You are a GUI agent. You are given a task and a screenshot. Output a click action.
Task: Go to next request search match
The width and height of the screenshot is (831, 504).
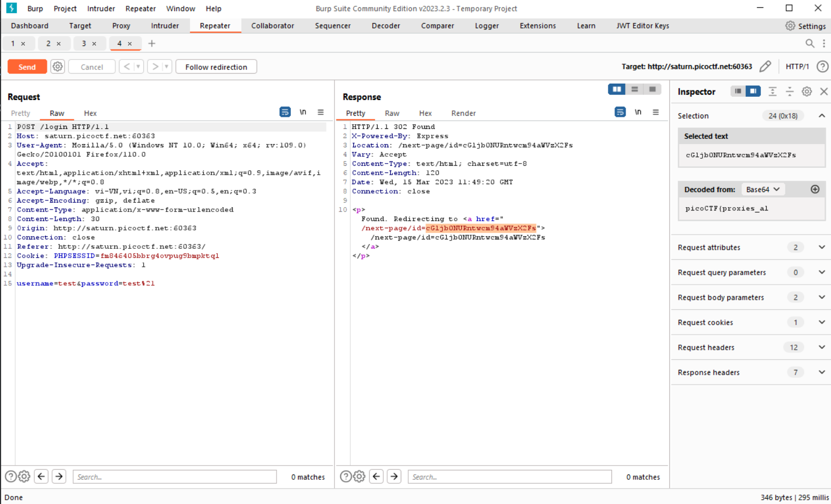(59, 477)
